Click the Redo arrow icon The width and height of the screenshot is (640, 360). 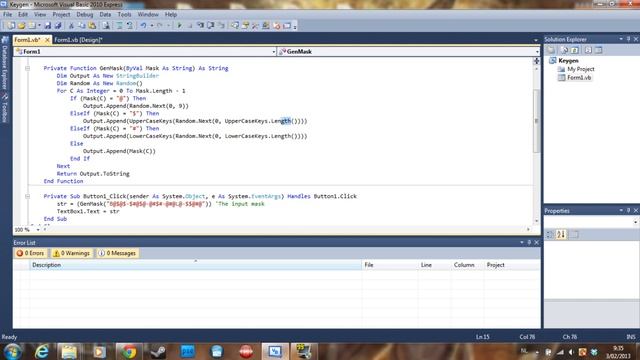click(160, 26)
